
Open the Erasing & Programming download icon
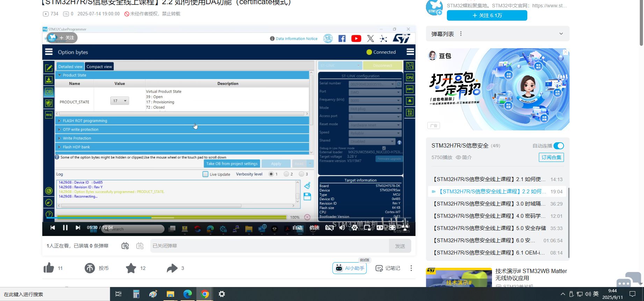(49, 80)
